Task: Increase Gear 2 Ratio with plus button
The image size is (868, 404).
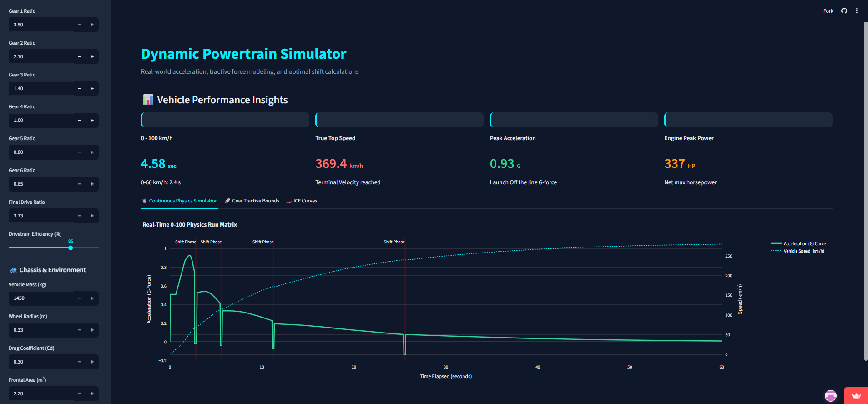Action: (x=92, y=56)
